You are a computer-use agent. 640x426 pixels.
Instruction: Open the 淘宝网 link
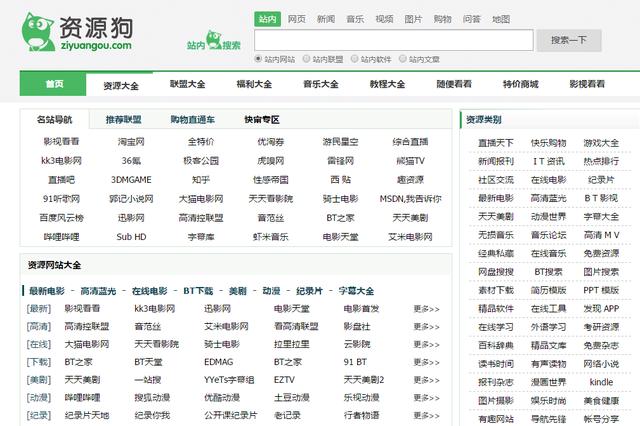pos(131,142)
